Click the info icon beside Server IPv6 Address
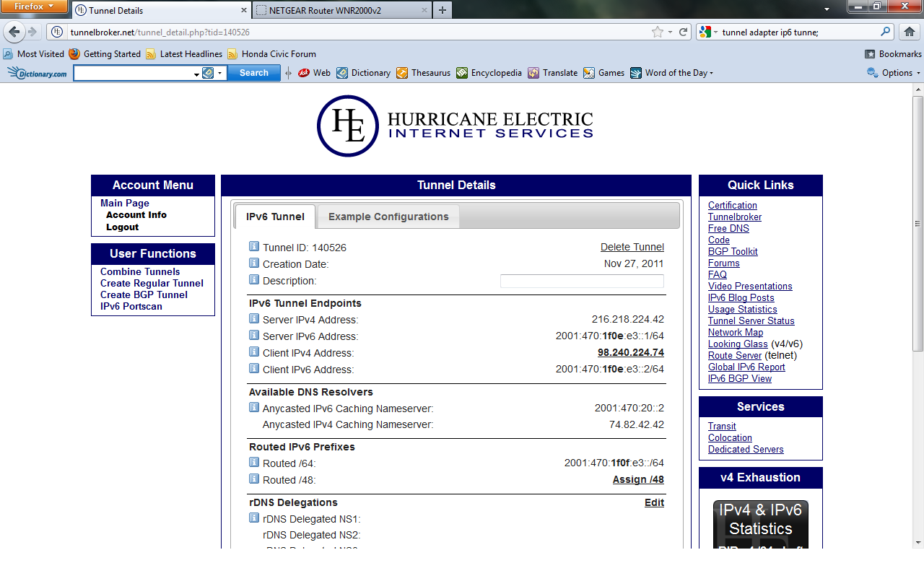The height and width of the screenshot is (563, 924). (x=254, y=335)
